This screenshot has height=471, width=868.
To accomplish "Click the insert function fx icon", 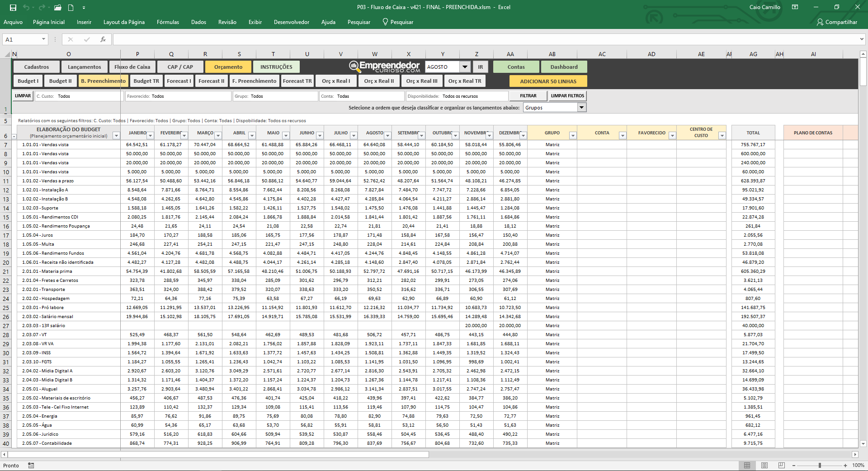I will [x=103, y=39].
